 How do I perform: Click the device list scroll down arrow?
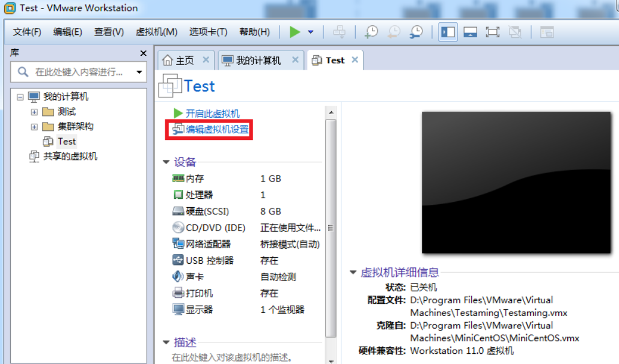[331, 360]
